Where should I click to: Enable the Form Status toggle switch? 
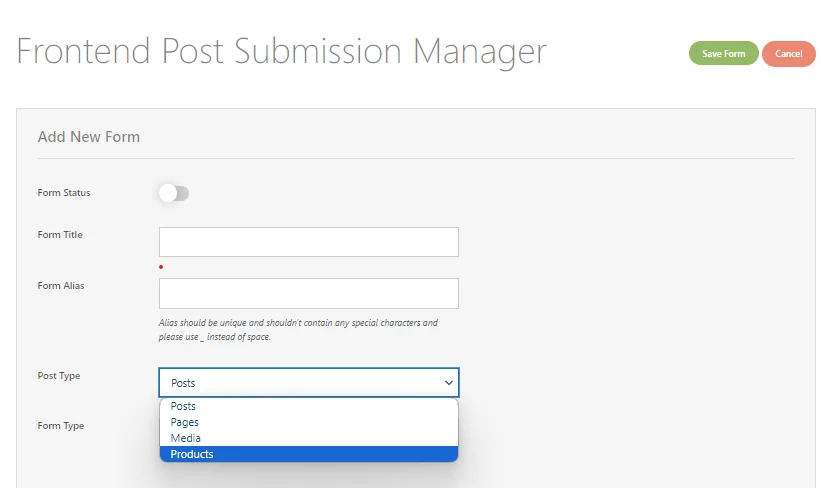pyautogui.click(x=174, y=193)
